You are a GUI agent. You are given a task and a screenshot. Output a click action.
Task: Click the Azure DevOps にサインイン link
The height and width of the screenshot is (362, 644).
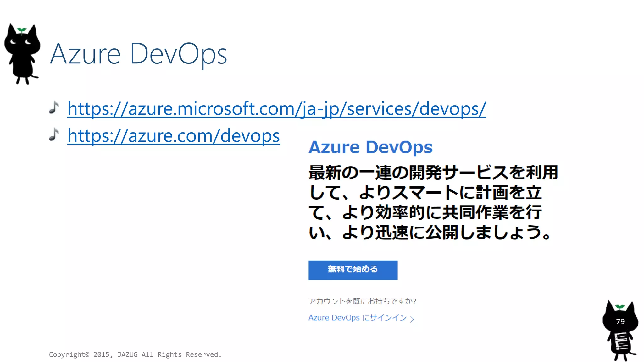(358, 318)
